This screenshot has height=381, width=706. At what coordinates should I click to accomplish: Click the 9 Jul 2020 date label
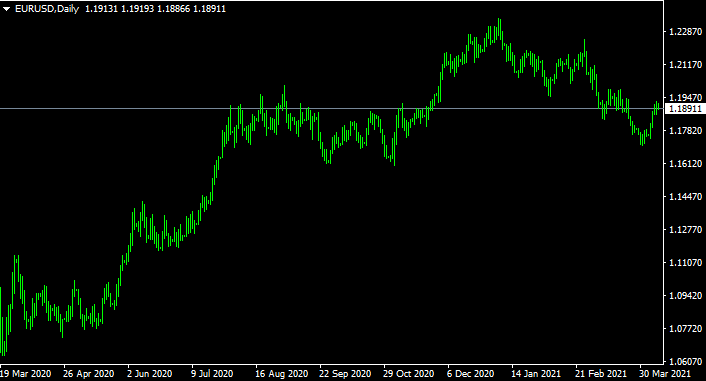[x=212, y=374]
